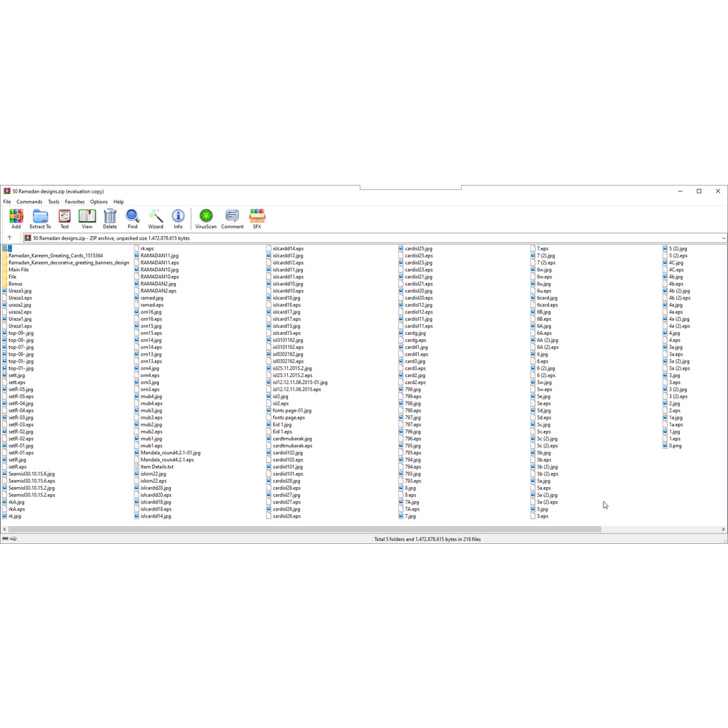Run VirusScan on the archive

[205, 218]
